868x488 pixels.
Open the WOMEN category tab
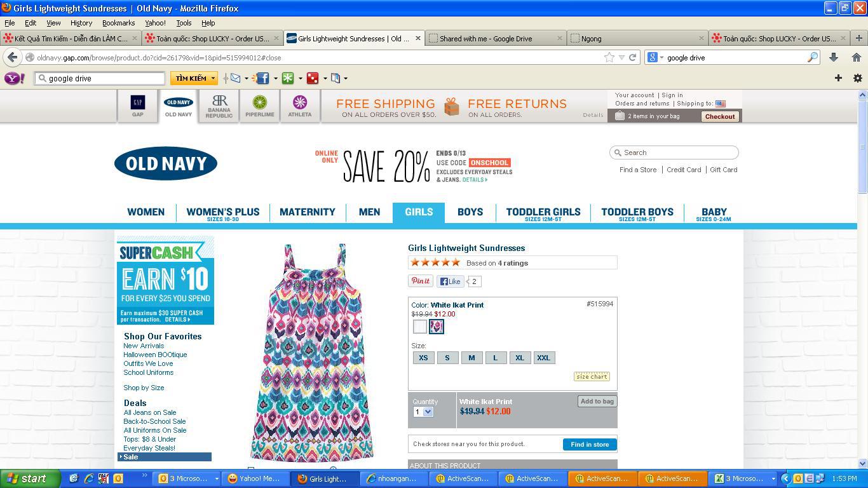pyautogui.click(x=146, y=212)
